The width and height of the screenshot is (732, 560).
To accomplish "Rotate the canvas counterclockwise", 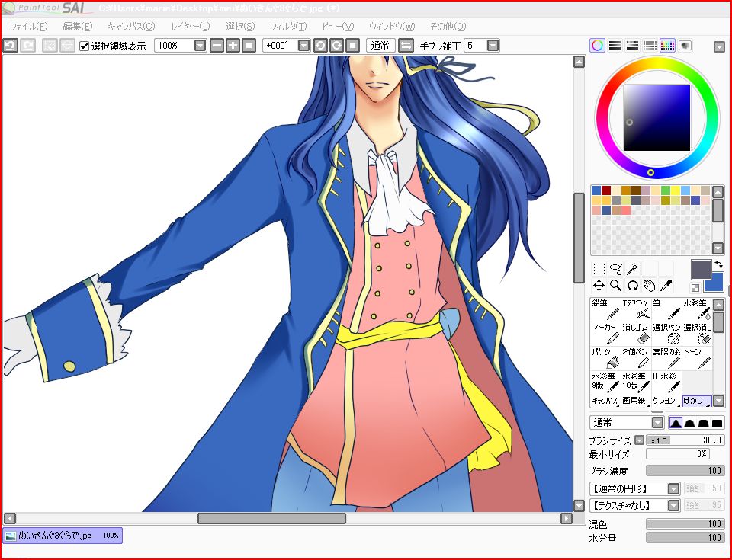I will [320, 45].
